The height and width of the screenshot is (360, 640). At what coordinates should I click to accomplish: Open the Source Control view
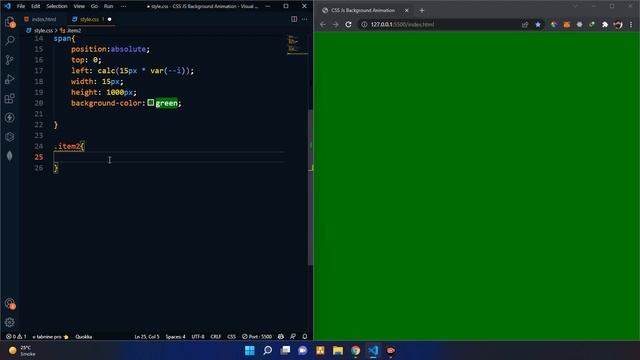pos(10,60)
